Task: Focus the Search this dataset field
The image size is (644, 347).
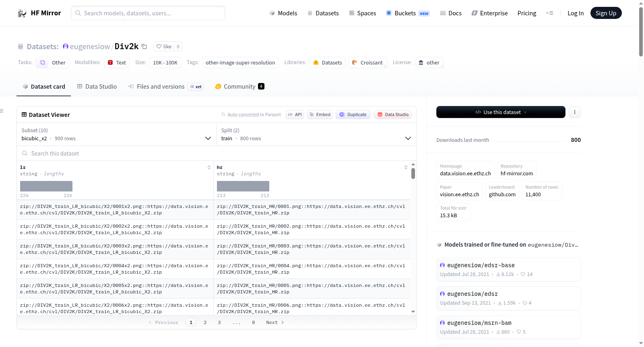Action: point(217,153)
